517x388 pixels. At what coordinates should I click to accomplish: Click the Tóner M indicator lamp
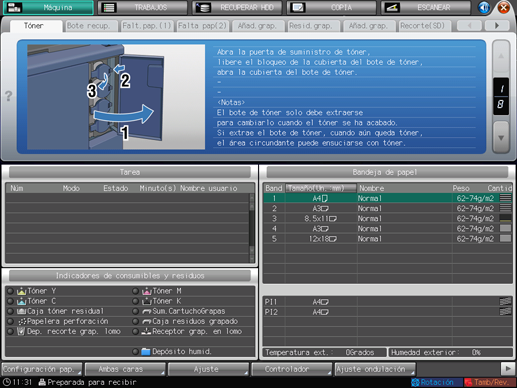pos(135,291)
